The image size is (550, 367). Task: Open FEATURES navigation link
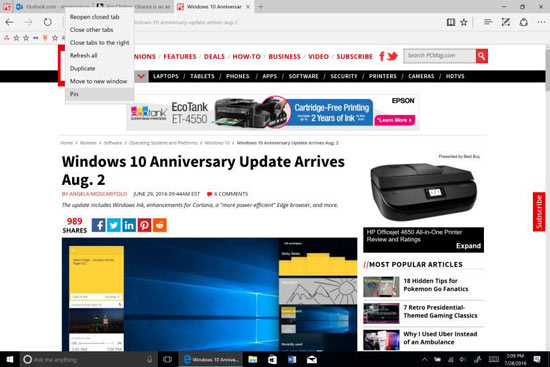pos(180,56)
